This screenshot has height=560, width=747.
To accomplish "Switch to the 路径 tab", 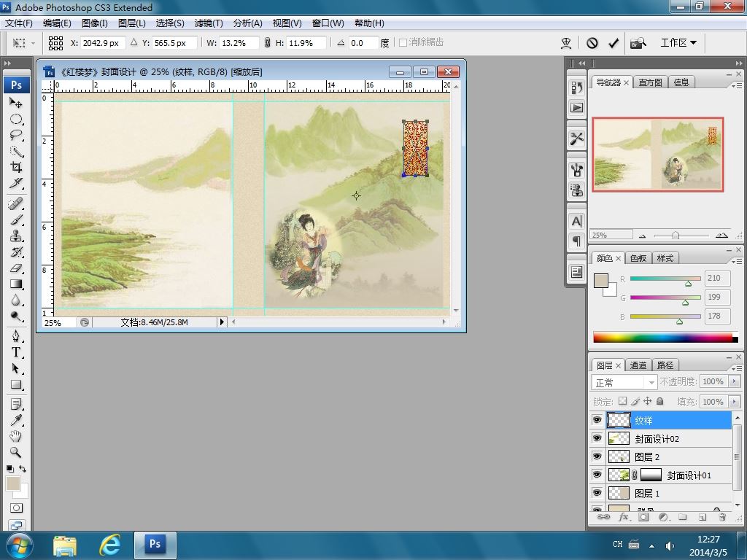I will coord(665,365).
